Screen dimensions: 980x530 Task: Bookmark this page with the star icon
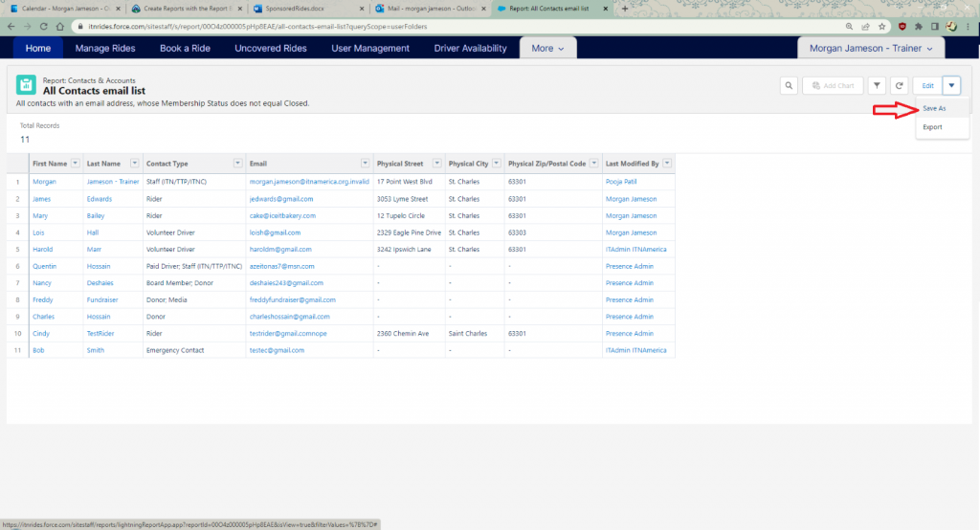[x=880, y=27]
